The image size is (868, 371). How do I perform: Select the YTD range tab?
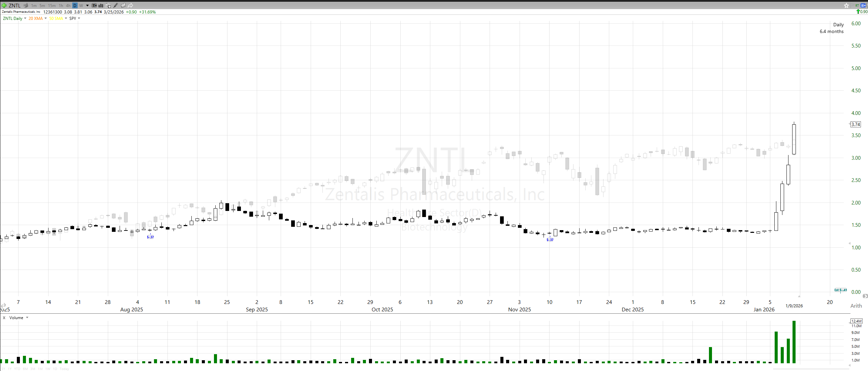pyautogui.click(x=17, y=369)
